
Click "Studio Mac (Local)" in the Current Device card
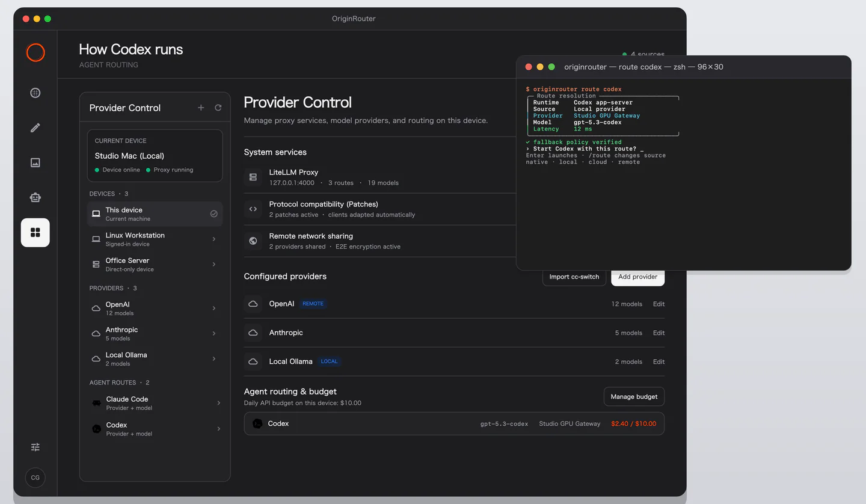click(x=129, y=156)
